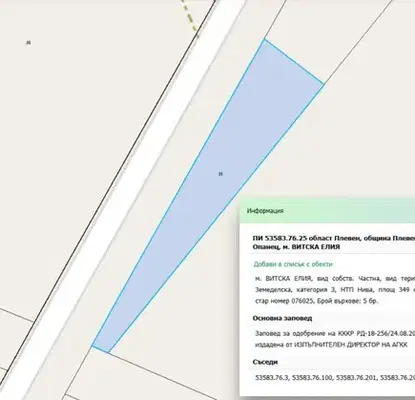
Task: Open neighbor parcel 53583.76.3
Action: pos(272,378)
